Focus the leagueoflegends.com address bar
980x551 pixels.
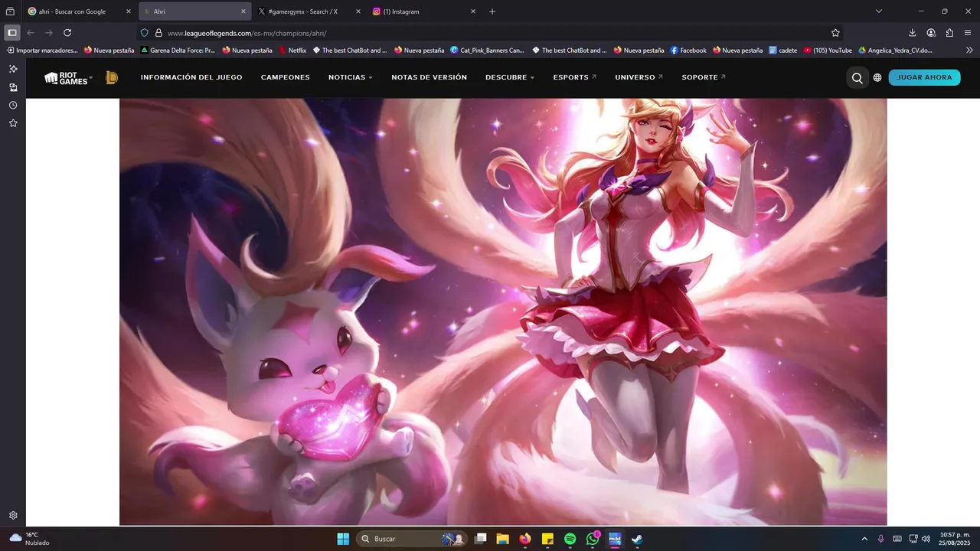coord(490,33)
